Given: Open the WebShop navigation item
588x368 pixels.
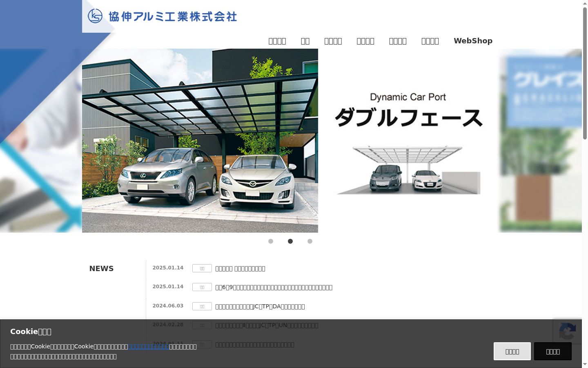Looking at the screenshot, I should coord(473,41).
